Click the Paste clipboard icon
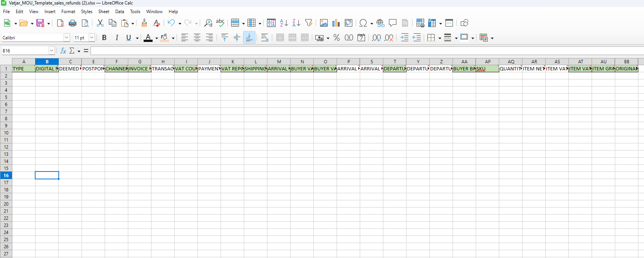 click(125, 23)
